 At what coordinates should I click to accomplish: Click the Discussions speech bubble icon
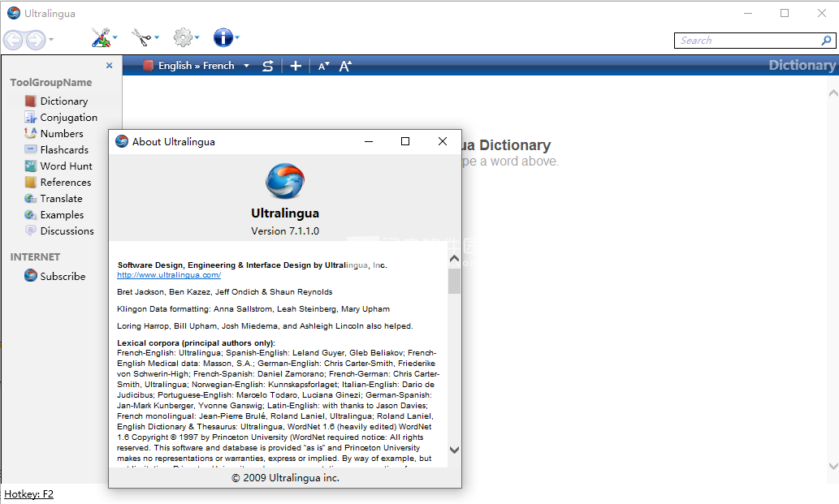tap(31, 230)
